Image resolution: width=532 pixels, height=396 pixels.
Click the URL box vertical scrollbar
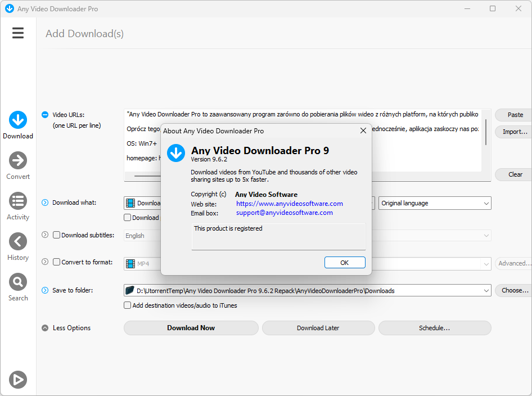(486, 132)
